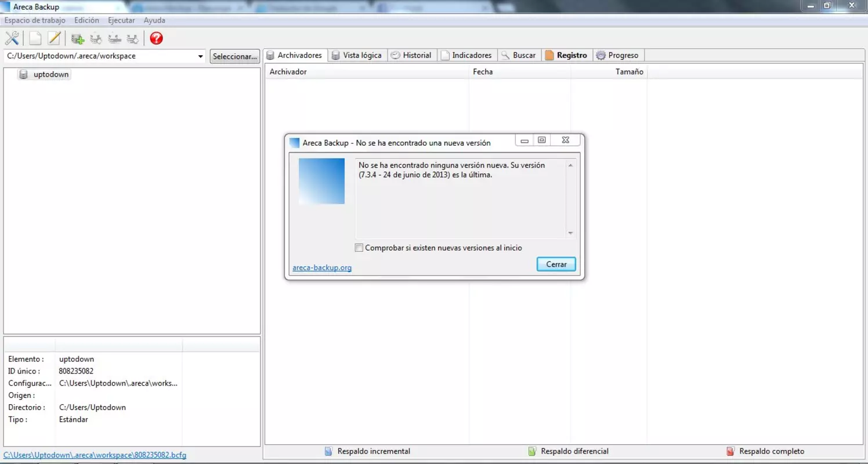Sort by the Tamaño column header

pyautogui.click(x=609, y=72)
